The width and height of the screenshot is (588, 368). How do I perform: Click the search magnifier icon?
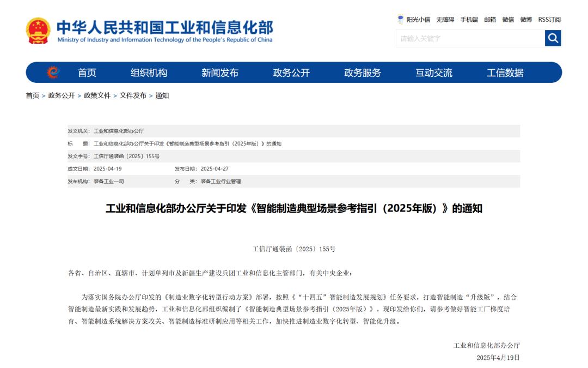[553, 38]
